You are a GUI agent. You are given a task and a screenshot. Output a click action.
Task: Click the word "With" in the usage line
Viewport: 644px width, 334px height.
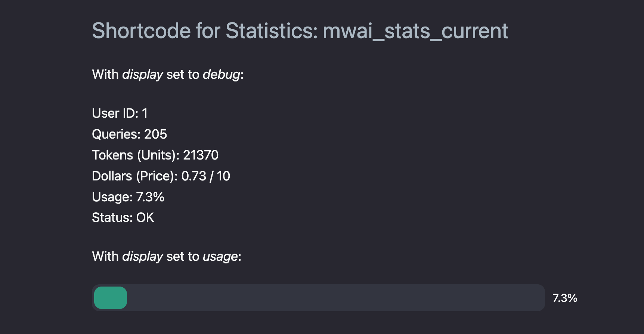point(105,257)
